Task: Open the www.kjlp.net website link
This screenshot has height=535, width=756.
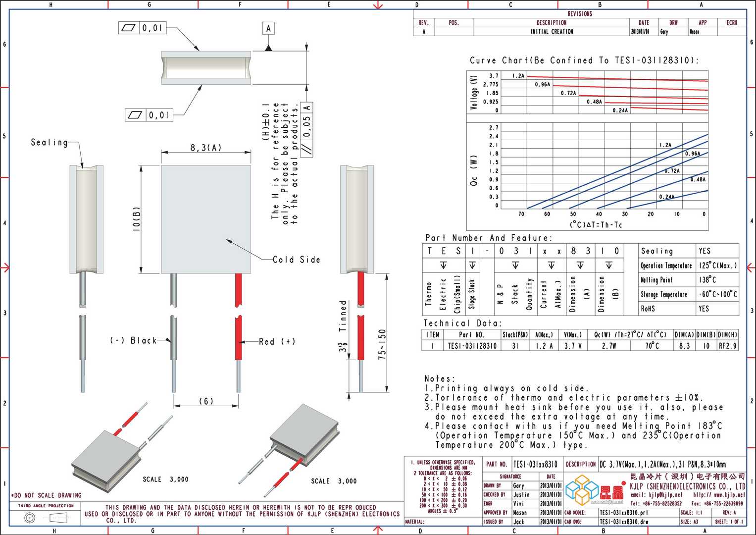Action: click(x=719, y=495)
